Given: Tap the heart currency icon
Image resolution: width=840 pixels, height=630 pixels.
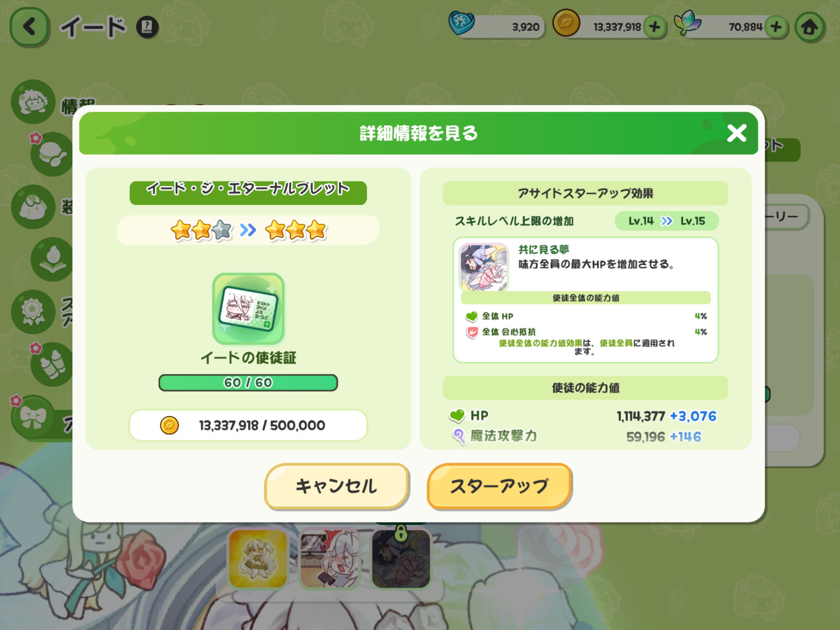Looking at the screenshot, I should [x=462, y=23].
